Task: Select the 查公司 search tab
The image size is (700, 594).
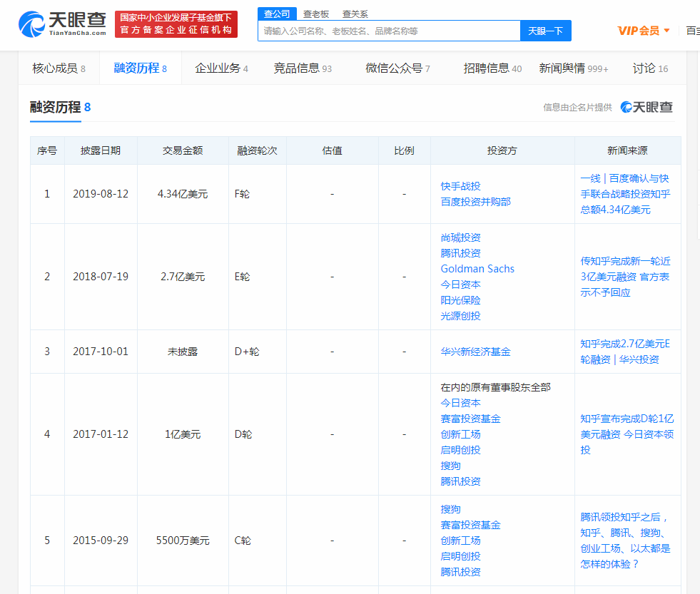Action: click(x=279, y=13)
